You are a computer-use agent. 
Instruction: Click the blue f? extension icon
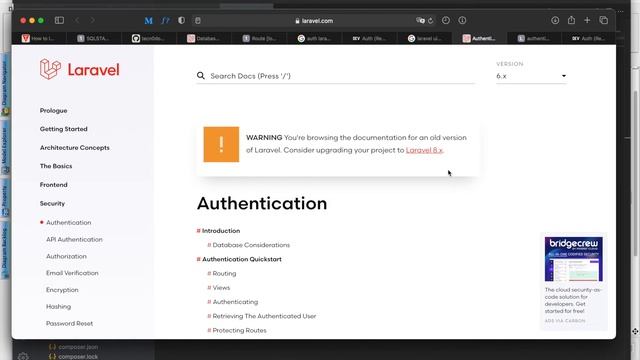[x=165, y=20]
